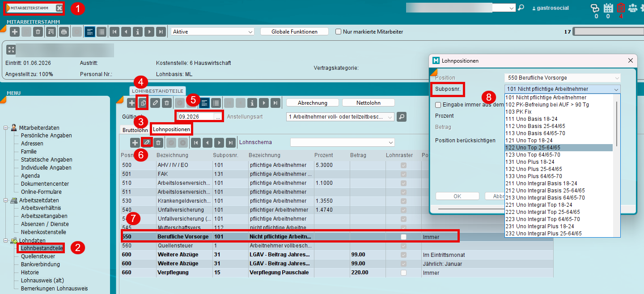Screen dimensions: 644x294
Task: Confirm the Lohnpositionen dialog with OK
Action: coord(457,196)
